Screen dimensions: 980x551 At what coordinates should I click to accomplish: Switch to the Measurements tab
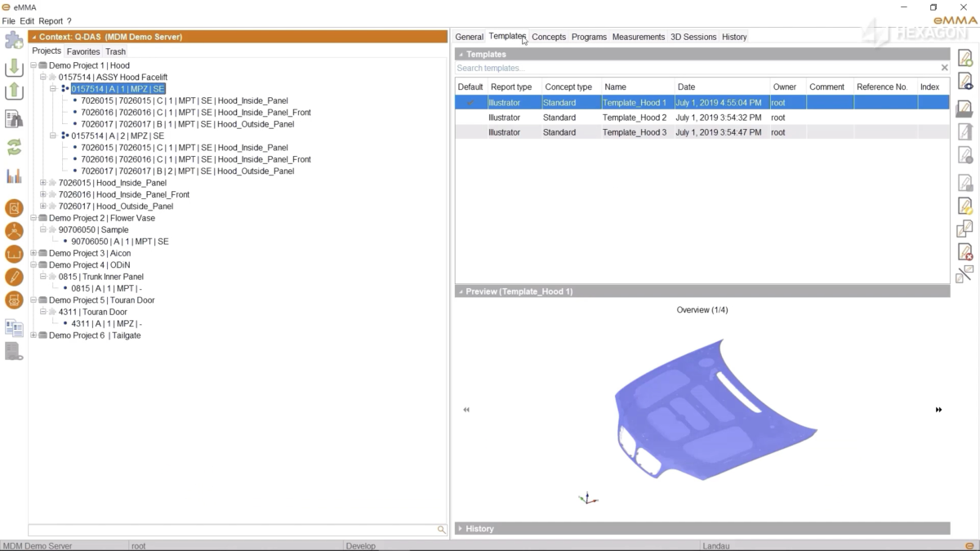[639, 37]
